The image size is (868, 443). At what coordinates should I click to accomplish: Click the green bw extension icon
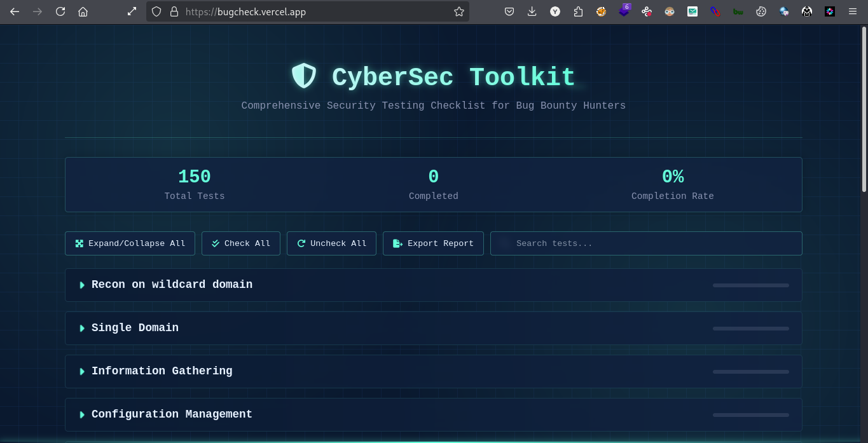click(x=738, y=11)
